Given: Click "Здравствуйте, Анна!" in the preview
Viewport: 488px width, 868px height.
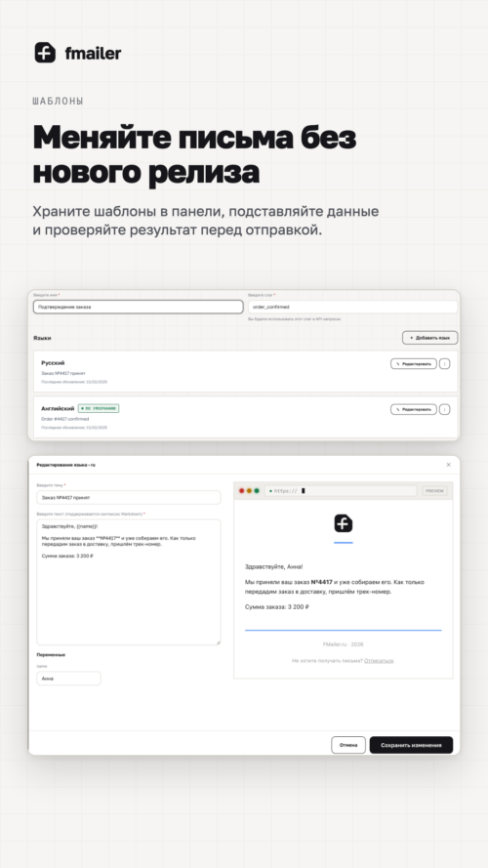Looking at the screenshot, I should [x=274, y=566].
